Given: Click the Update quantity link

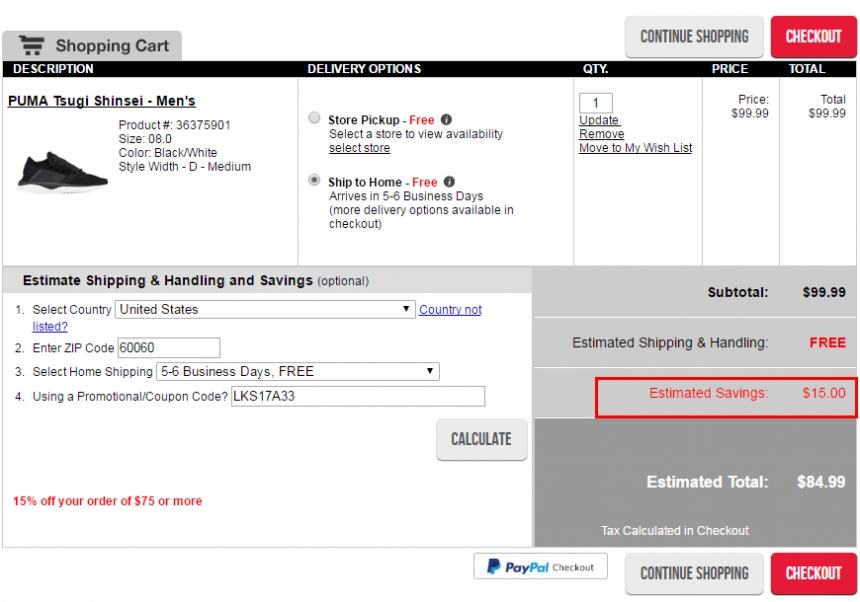Looking at the screenshot, I should pos(599,120).
